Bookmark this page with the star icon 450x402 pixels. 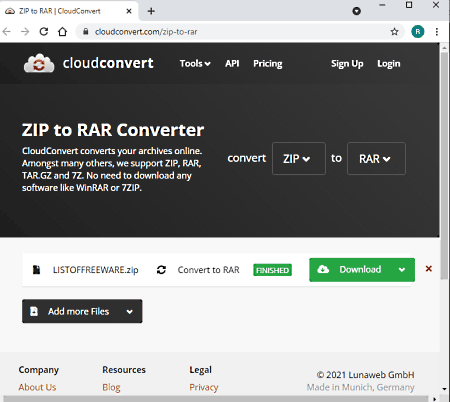(x=395, y=32)
